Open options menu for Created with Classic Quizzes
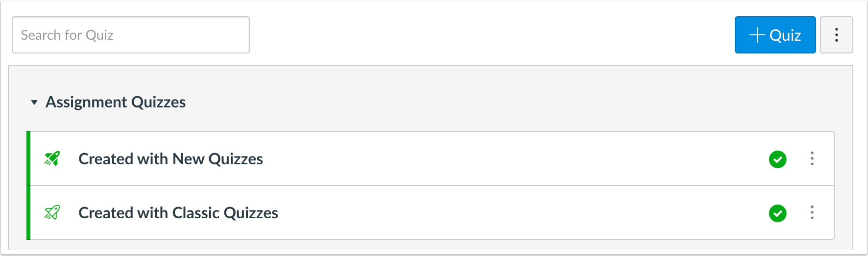Screen dimensions: 868x256 812,212
